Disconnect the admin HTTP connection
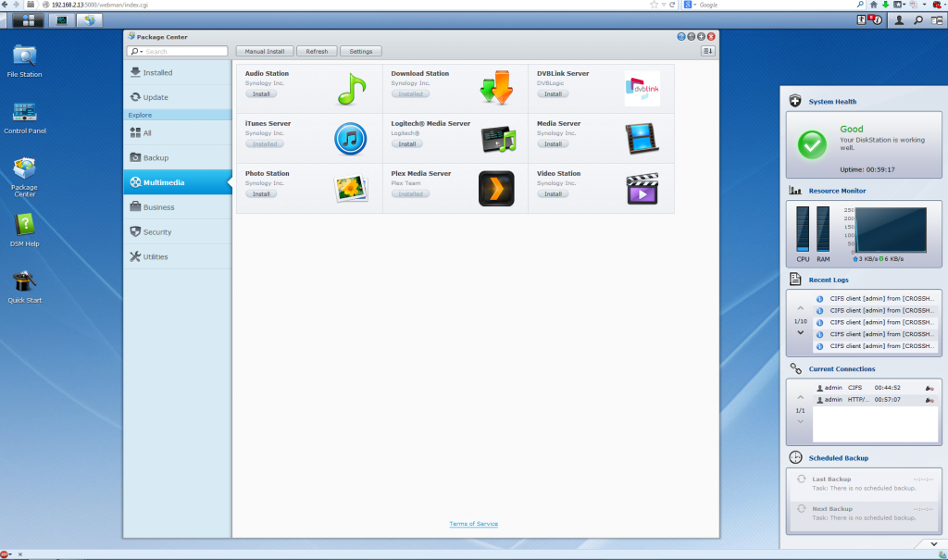 pyautogui.click(x=929, y=401)
